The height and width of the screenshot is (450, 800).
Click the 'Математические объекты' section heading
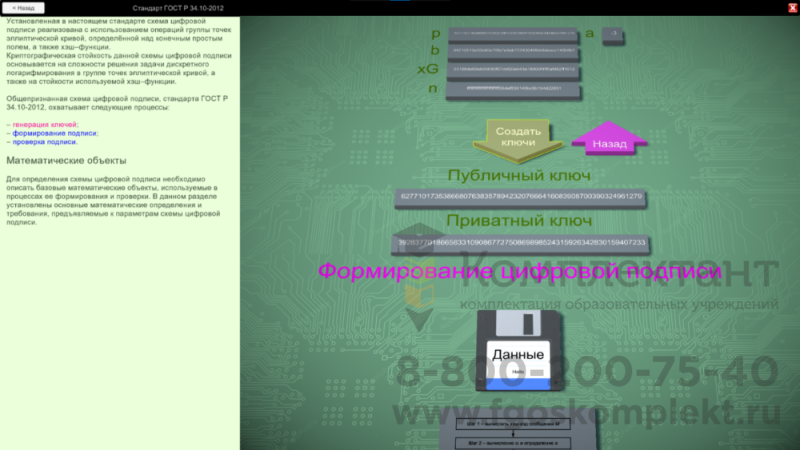(x=66, y=160)
